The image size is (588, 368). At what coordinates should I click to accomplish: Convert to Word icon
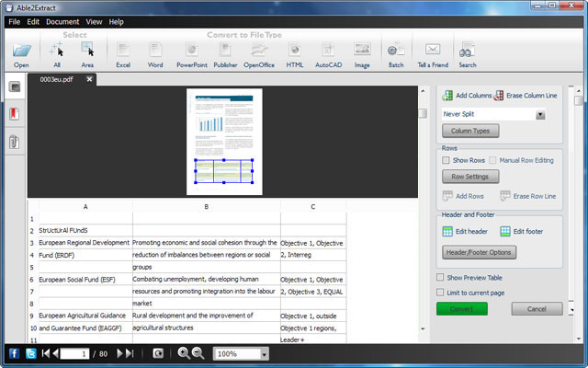155,50
